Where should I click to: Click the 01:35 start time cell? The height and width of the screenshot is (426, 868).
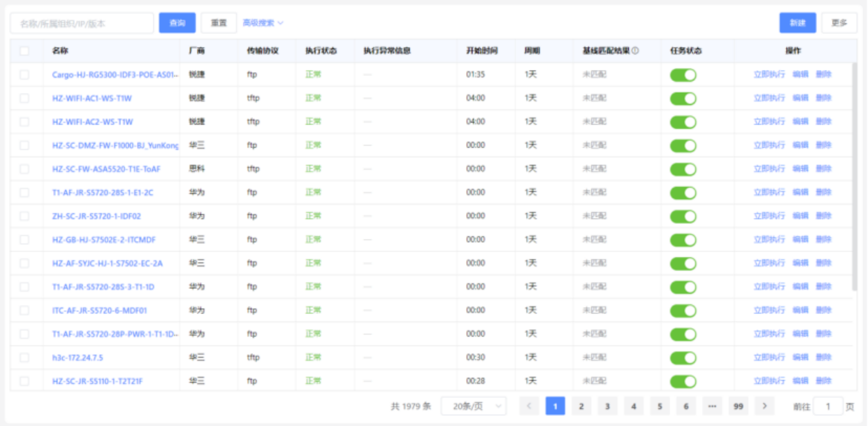click(475, 75)
